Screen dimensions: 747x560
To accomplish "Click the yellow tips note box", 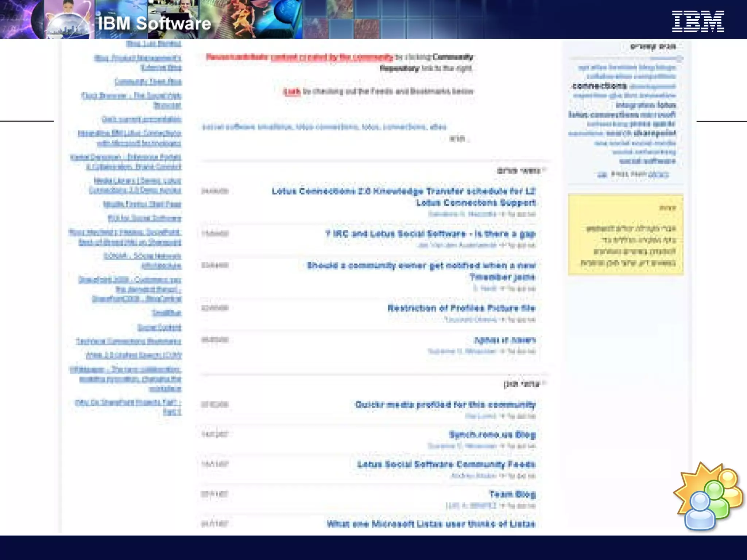I will (625, 235).
